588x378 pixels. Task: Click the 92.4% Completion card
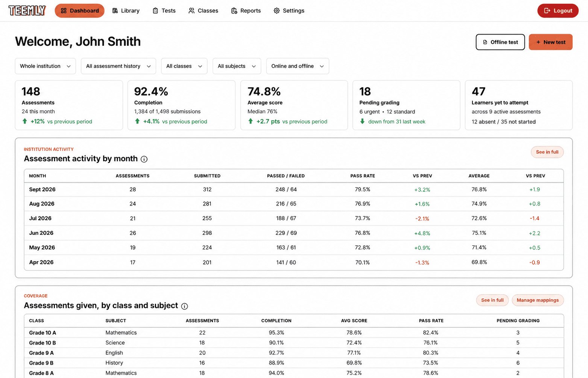181,105
